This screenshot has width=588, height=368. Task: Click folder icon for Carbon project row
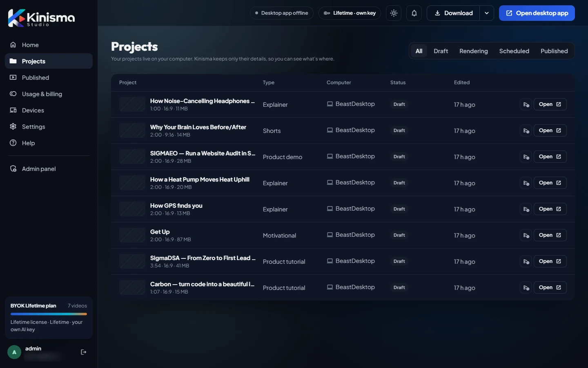(x=526, y=288)
